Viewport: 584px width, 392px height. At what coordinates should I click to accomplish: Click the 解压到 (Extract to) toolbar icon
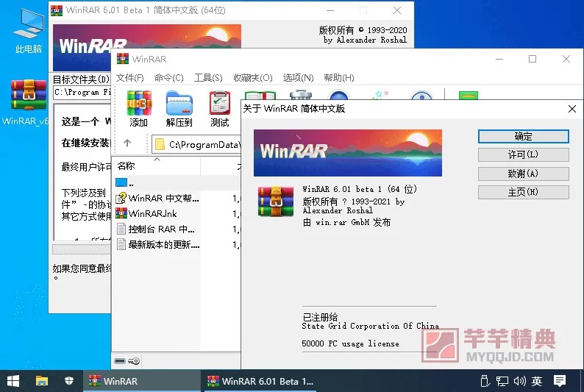pos(179,109)
